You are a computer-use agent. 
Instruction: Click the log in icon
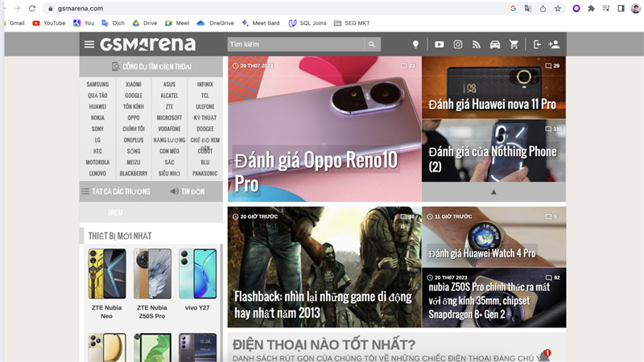pyautogui.click(x=537, y=44)
